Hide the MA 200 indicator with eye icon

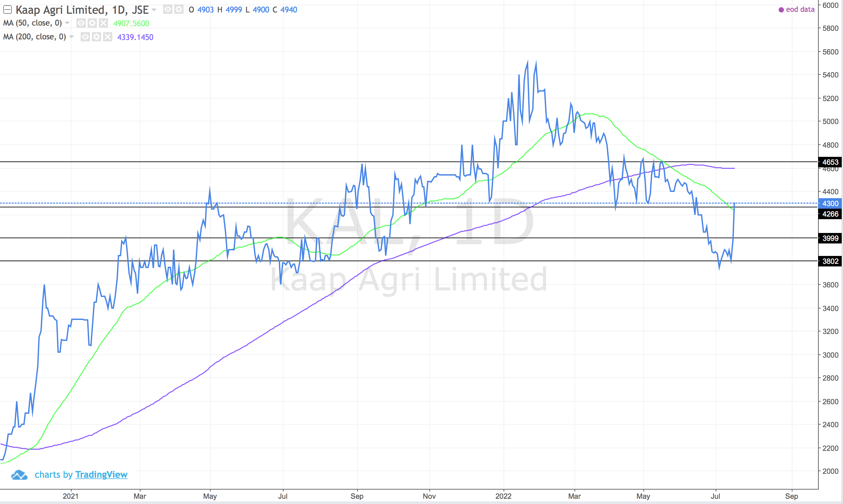click(x=85, y=37)
